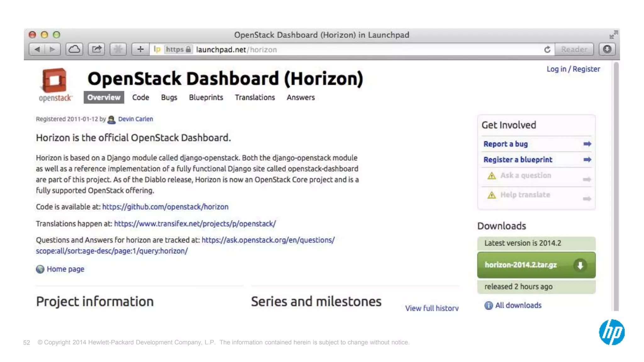Click the browser back arrow button
The image size is (644, 362).
click(x=37, y=49)
